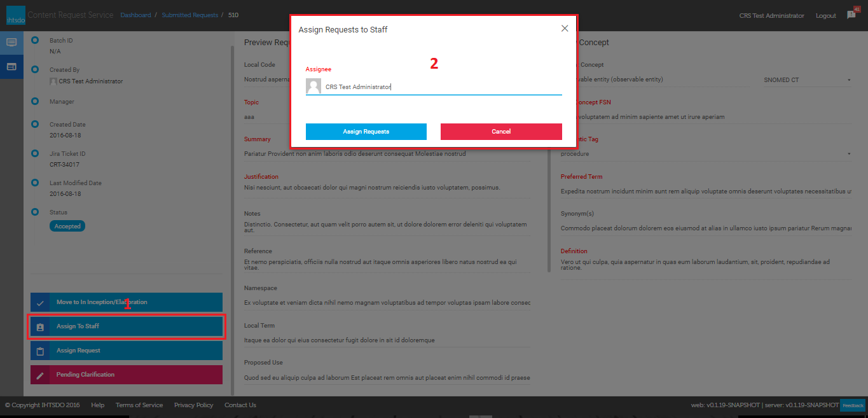
Task: Click the Assign Requests button
Action: [366, 131]
